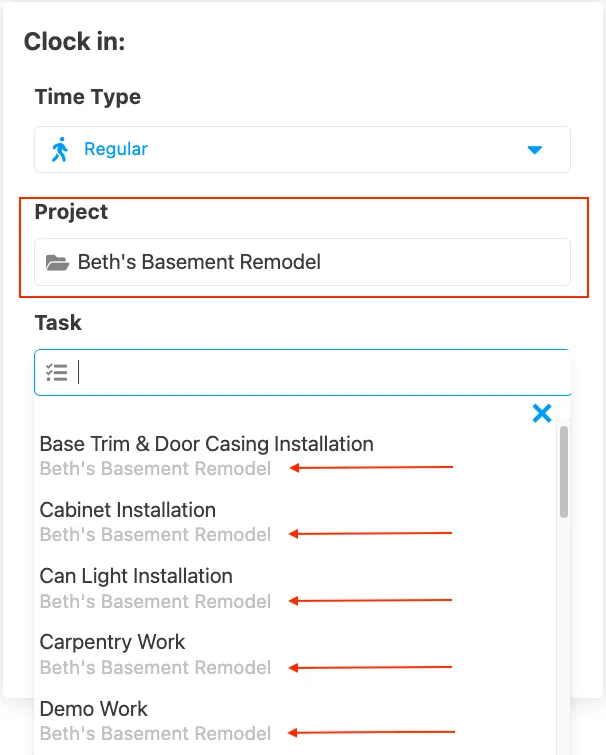This screenshot has height=755, width=606.
Task: Choose the Cabinet Installation task
Action: [128, 510]
